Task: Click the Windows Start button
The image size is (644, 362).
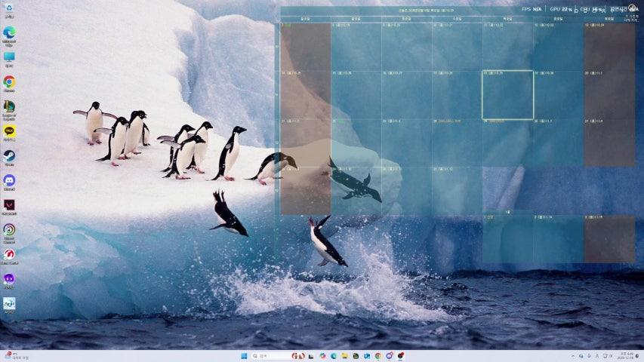Action: click(x=244, y=356)
